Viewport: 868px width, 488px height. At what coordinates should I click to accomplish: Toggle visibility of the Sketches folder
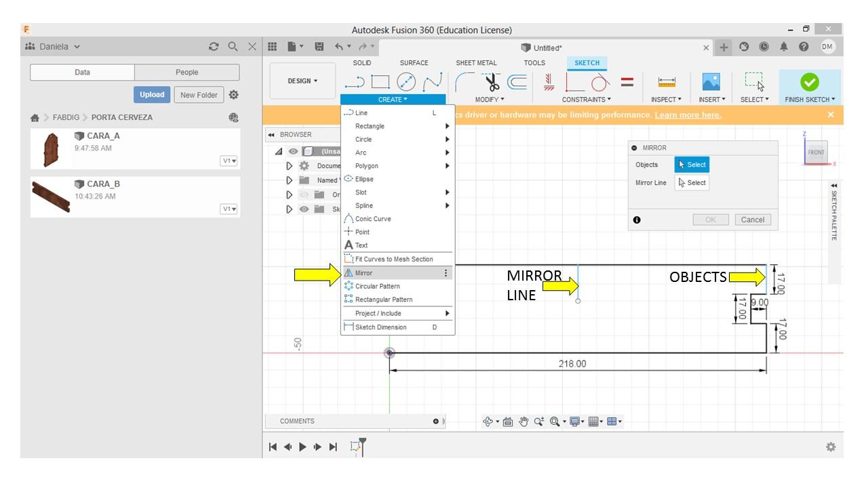[304, 209]
